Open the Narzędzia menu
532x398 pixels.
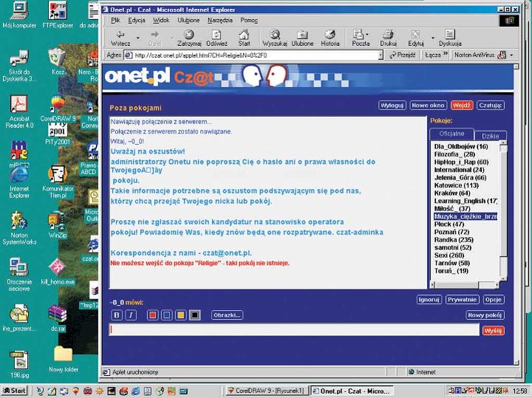[x=220, y=21]
